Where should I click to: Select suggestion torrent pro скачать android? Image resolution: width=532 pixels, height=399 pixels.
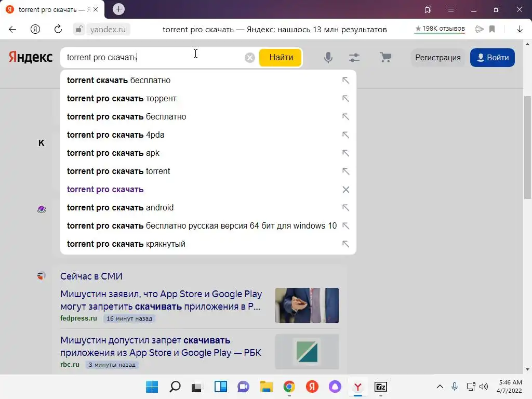click(x=208, y=207)
